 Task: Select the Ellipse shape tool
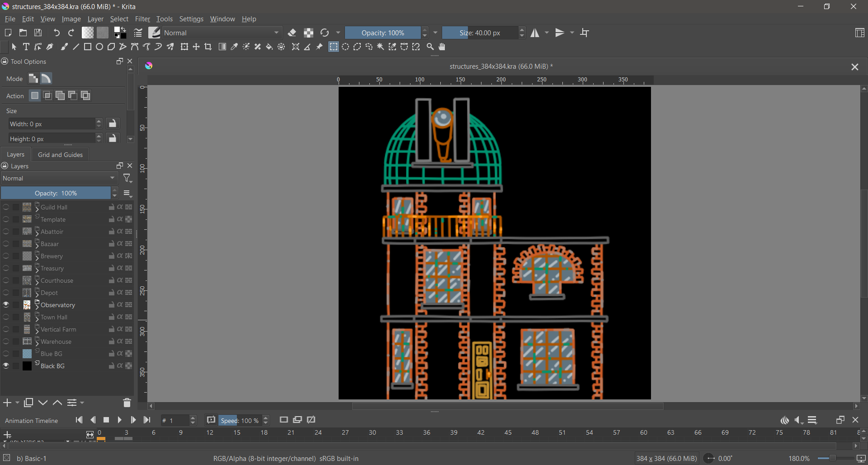(x=99, y=47)
